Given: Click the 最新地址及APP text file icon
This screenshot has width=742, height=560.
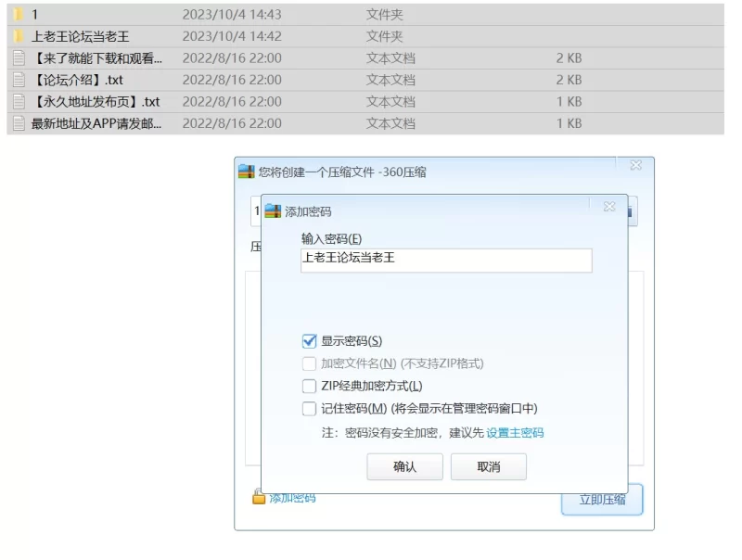Looking at the screenshot, I should (19, 123).
